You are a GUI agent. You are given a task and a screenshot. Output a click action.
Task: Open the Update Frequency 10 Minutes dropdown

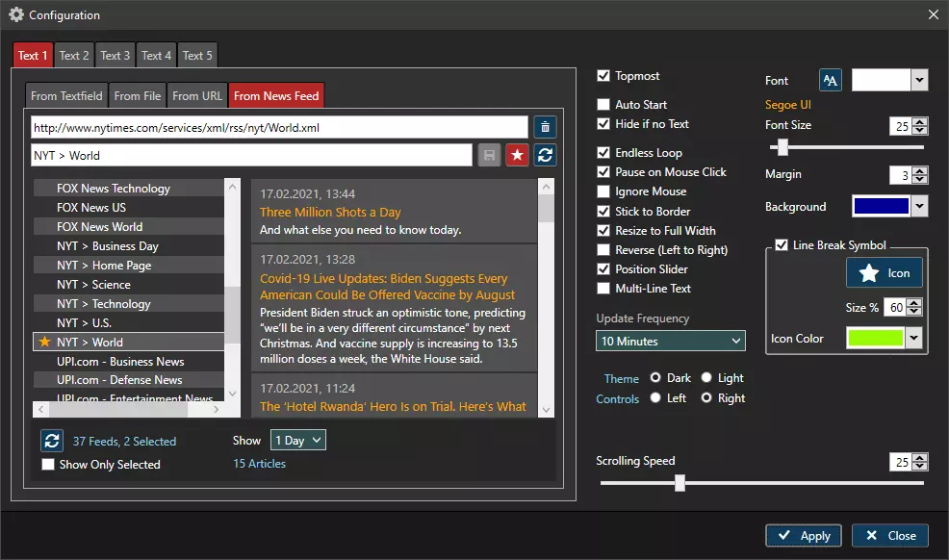pos(671,341)
